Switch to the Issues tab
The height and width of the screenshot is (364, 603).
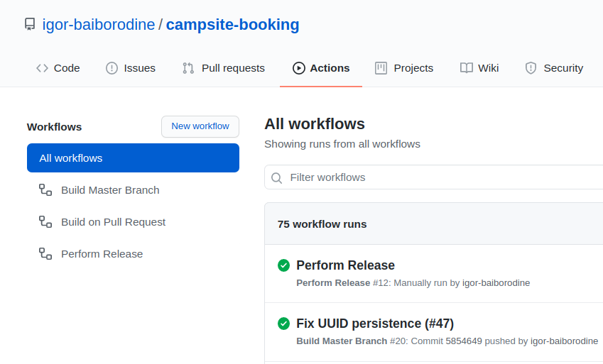click(x=131, y=68)
